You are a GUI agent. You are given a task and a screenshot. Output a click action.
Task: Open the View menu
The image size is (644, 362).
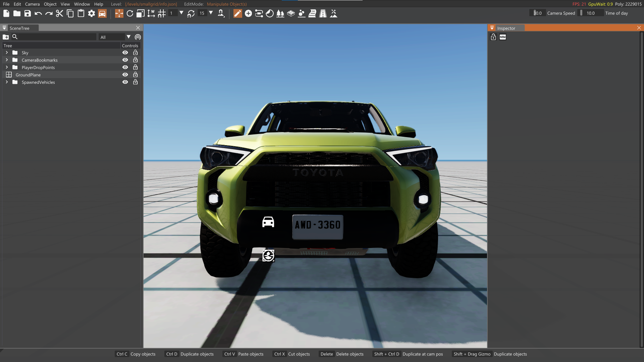pyautogui.click(x=65, y=4)
